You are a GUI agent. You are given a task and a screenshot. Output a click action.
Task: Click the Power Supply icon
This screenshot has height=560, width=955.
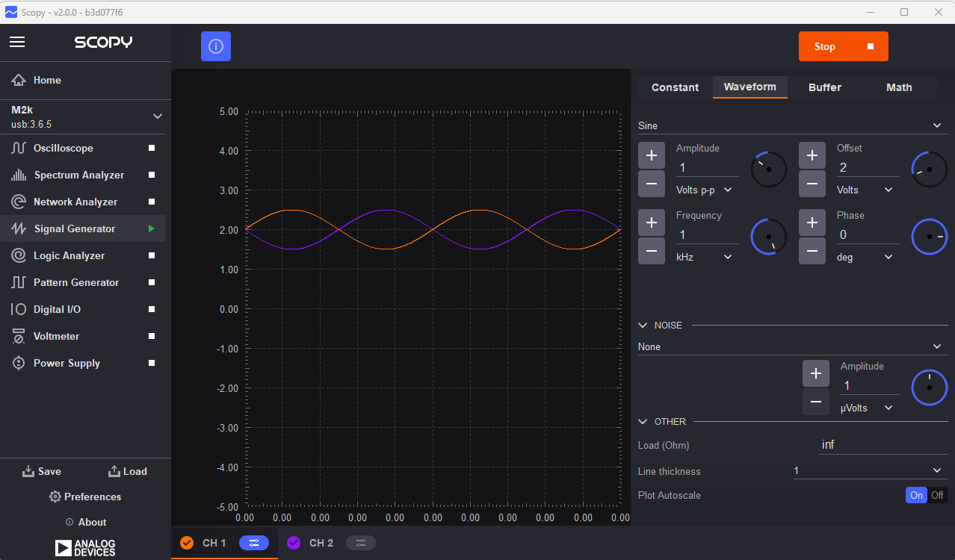coord(19,363)
